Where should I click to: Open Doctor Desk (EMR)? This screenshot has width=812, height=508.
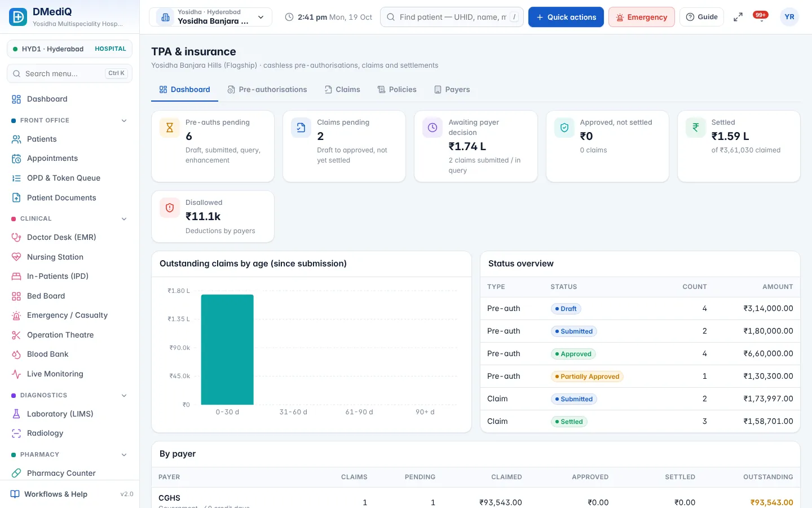(69, 238)
